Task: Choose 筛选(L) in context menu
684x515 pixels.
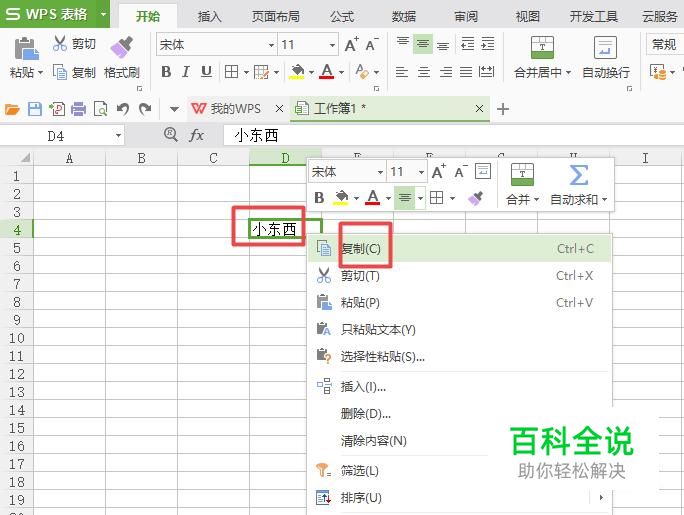Action: pos(460,471)
